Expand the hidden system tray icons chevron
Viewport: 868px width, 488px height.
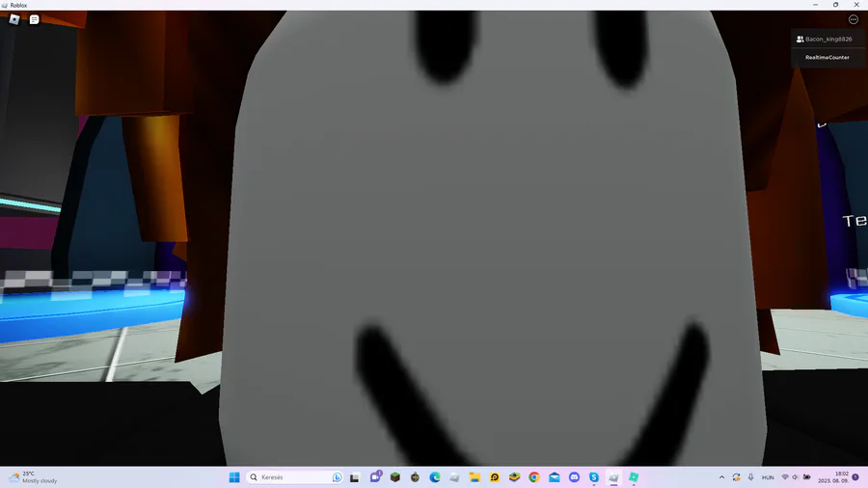coord(721,477)
